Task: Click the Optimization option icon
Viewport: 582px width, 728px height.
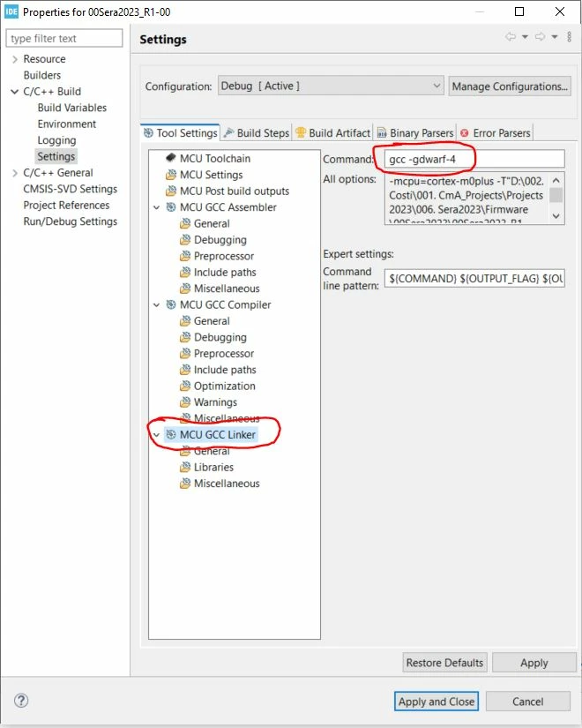Action: (184, 386)
